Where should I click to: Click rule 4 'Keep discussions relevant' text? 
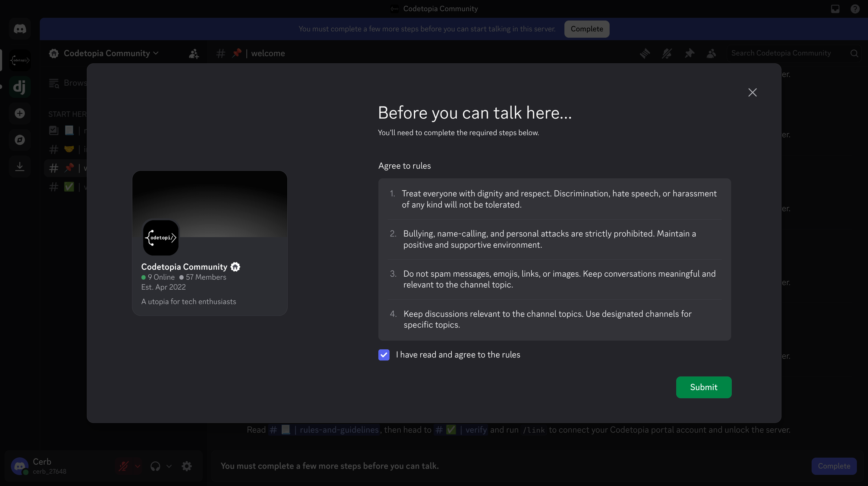[548, 319]
